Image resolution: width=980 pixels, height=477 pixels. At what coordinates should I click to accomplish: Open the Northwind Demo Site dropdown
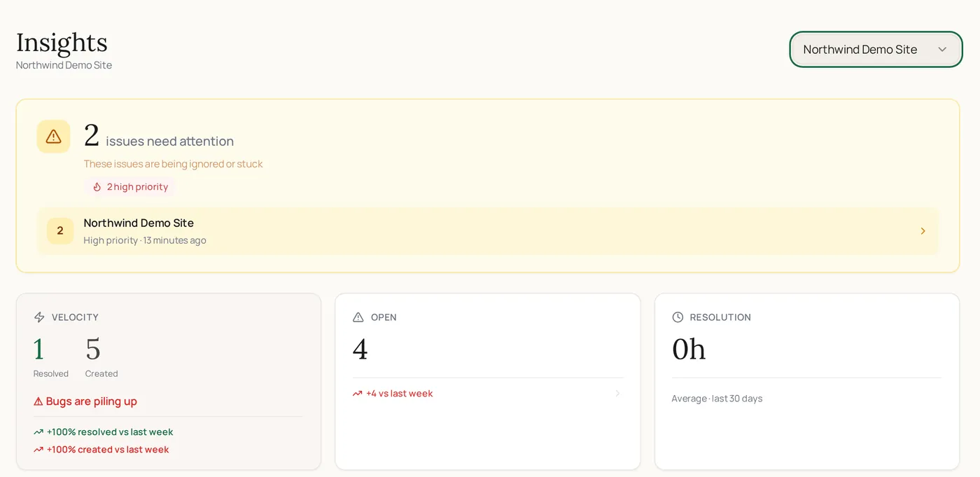click(x=876, y=50)
